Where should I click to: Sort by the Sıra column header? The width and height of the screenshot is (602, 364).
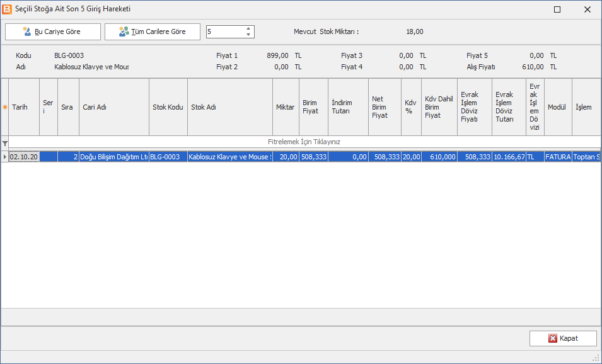pyautogui.click(x=68, y=107)
